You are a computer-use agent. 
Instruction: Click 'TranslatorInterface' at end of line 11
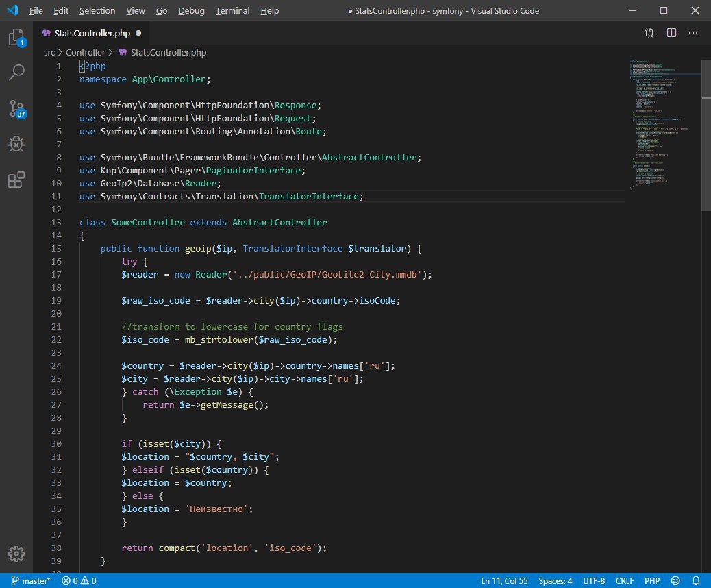(x=309, y=197)
